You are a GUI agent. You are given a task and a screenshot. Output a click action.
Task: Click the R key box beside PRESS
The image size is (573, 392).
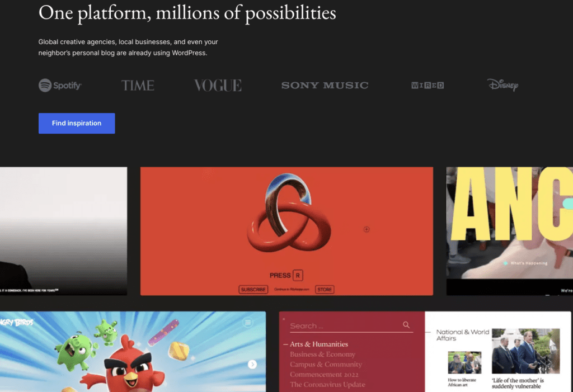[x=298, y=276]
